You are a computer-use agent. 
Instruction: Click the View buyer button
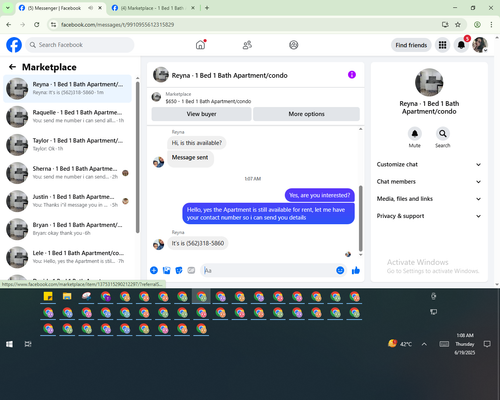pos(201,114)
